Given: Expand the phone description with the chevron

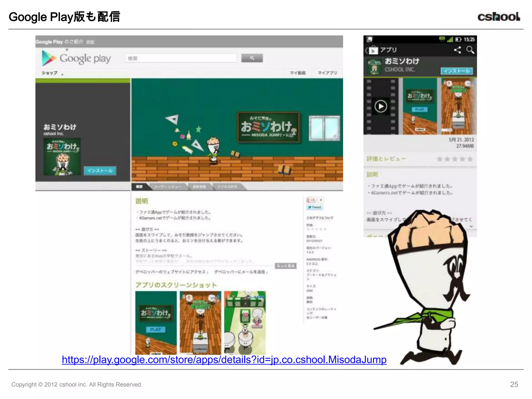Looking at the screenshot, I should click(x=471, y=226).
